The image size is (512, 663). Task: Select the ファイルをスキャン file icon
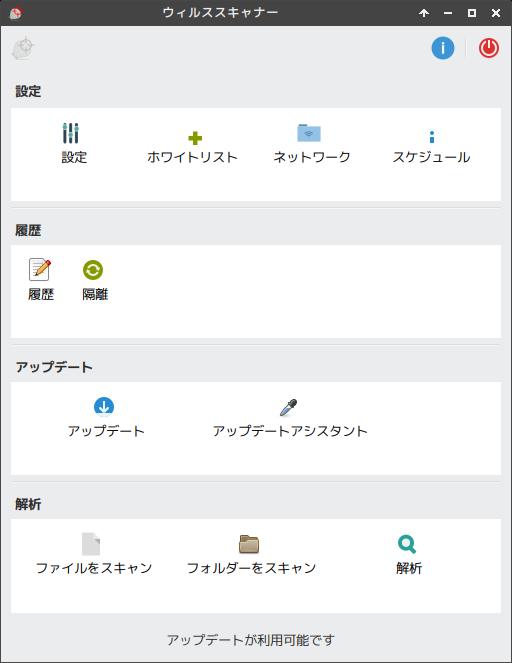91,544
